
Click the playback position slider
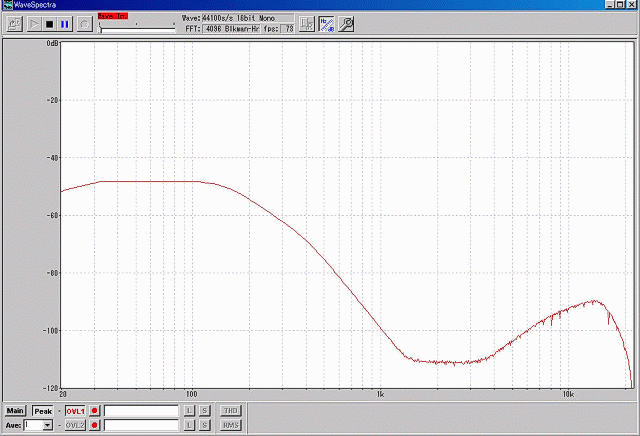click(x=137, y=28)
